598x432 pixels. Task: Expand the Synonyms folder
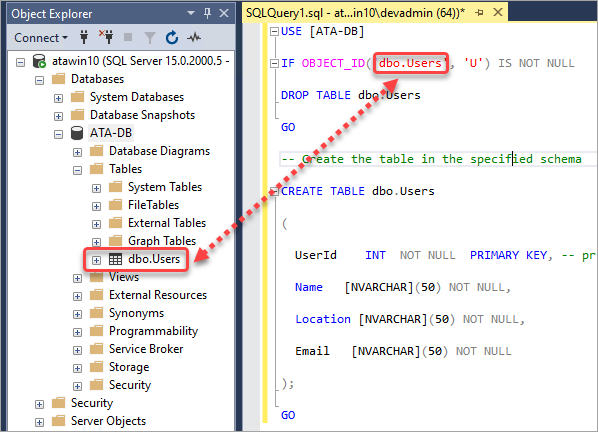(77, 314)
